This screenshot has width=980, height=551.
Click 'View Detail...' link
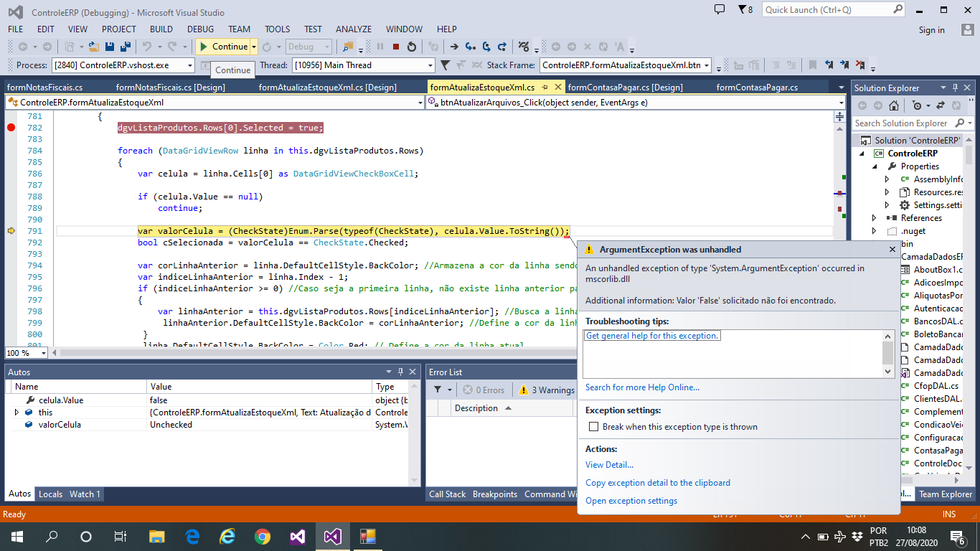(609, 465)
